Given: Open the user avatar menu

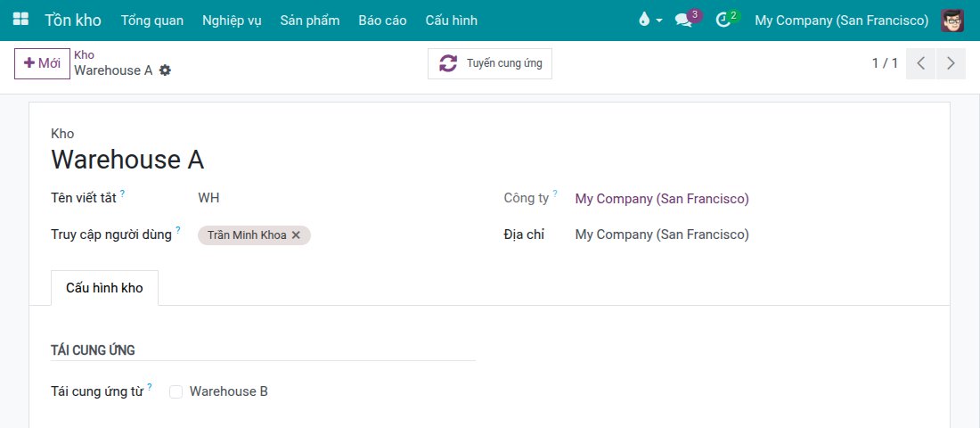Looking at the screenshot, I should 951,20.
